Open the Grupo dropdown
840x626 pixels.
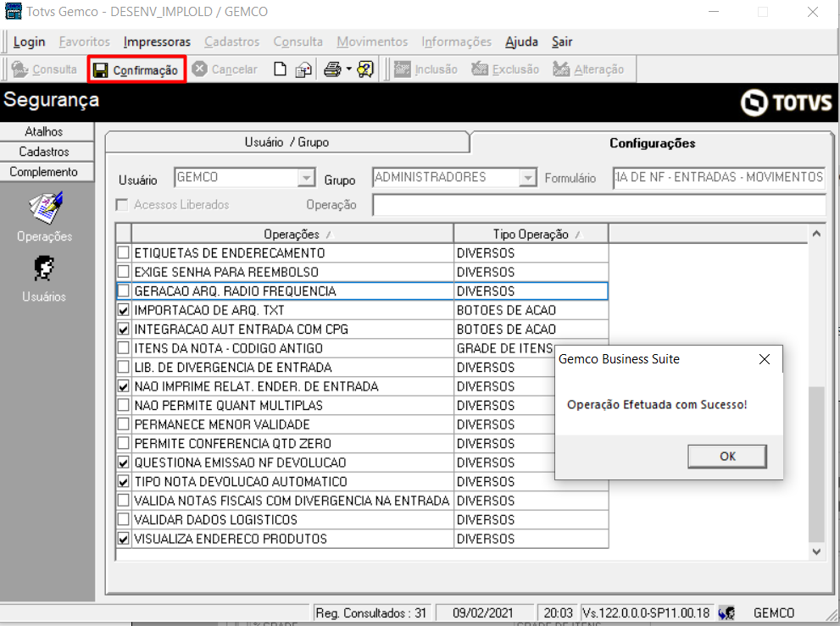[x=528, y=177]
